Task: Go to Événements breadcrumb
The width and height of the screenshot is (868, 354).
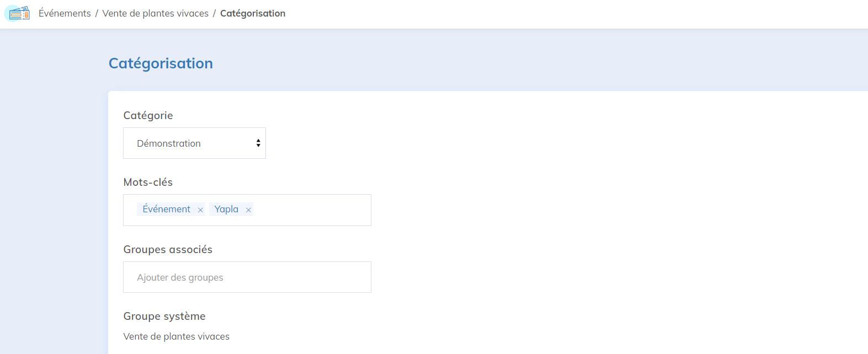Action: [x=65, y=13]
